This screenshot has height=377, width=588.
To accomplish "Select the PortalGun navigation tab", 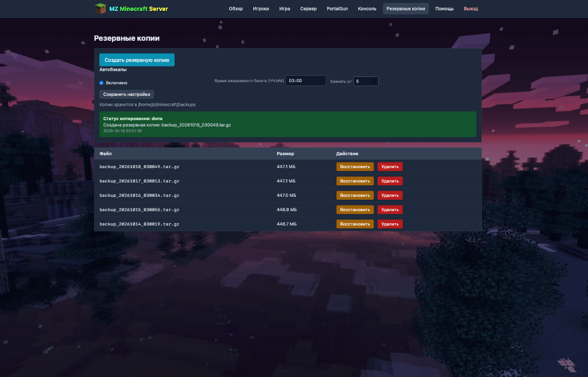I will coord(337,9).
